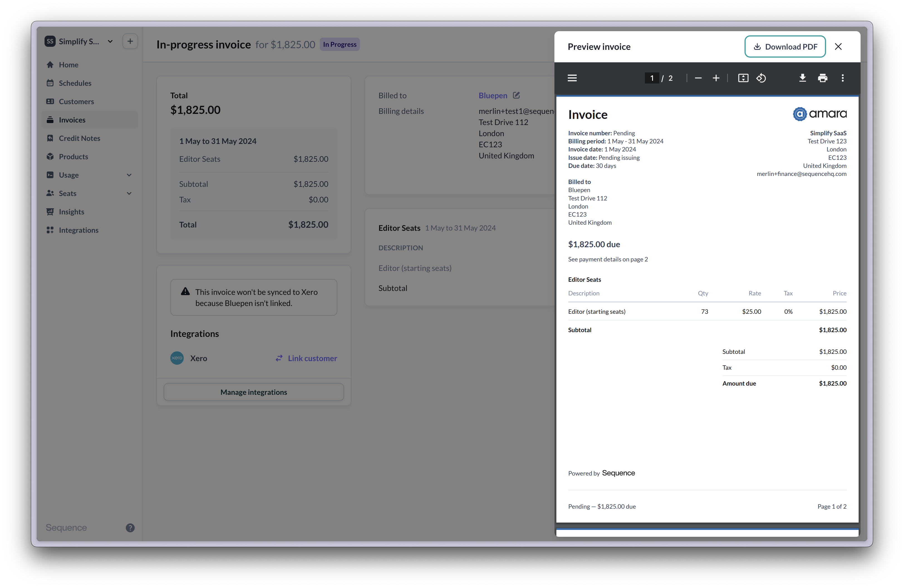This screenshot has width=904, height=588.
Task: Click the Sequence help icon
Action: coord(130,528)
